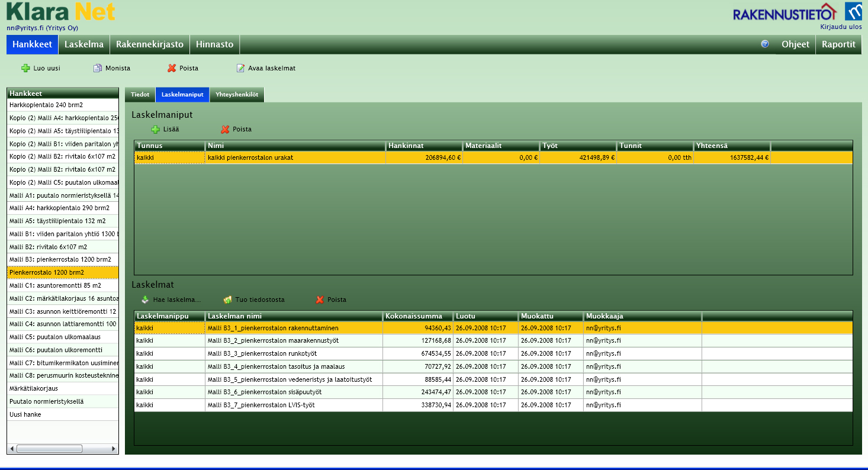Select project Uusi hanke
Screen dimensions: 868x470
coord(63,414)
